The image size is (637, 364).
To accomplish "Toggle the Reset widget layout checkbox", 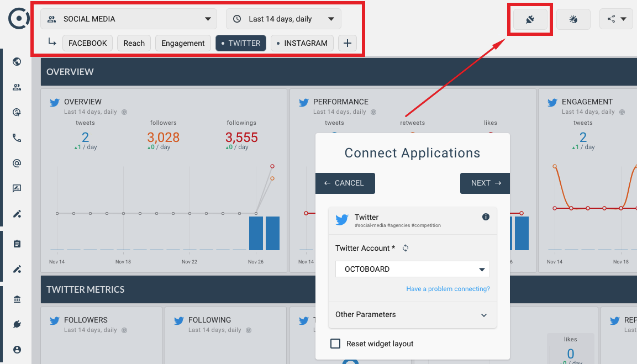I will tap(335, 344).
